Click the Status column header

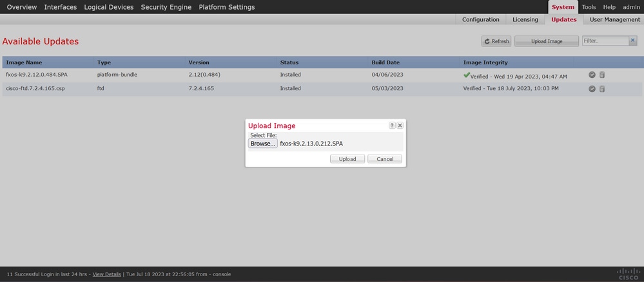(x=289, y=62)
